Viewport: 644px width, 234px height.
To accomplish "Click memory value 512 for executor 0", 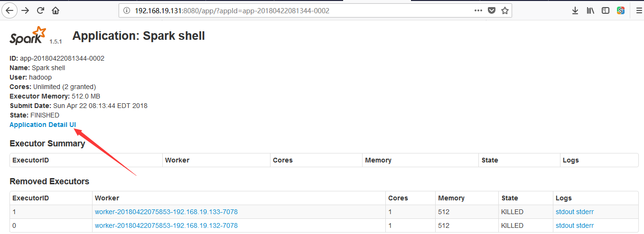I will (x=444, y=225).
